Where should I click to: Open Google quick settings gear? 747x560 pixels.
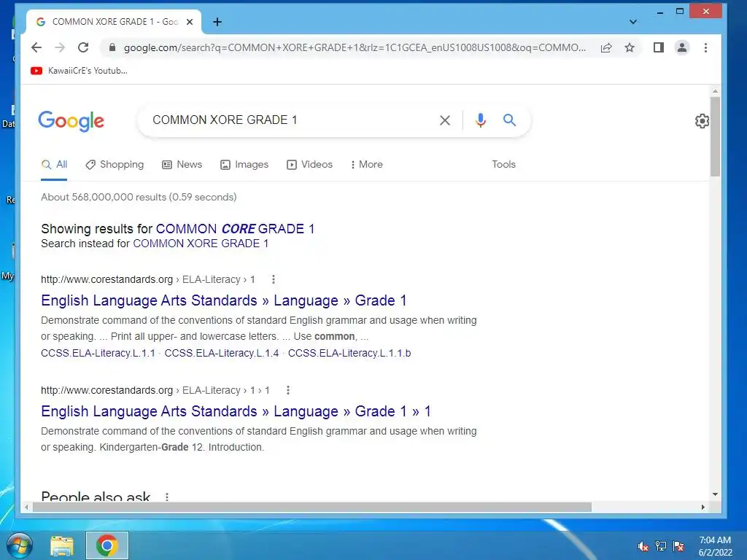pyautogui.click(x=702, y=121)
